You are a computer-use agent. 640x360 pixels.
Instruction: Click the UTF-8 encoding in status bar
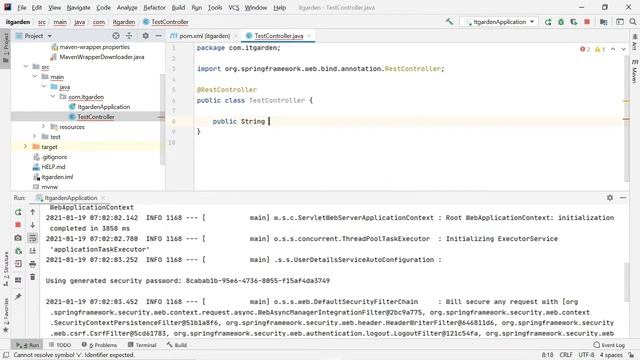pos(587,355)
